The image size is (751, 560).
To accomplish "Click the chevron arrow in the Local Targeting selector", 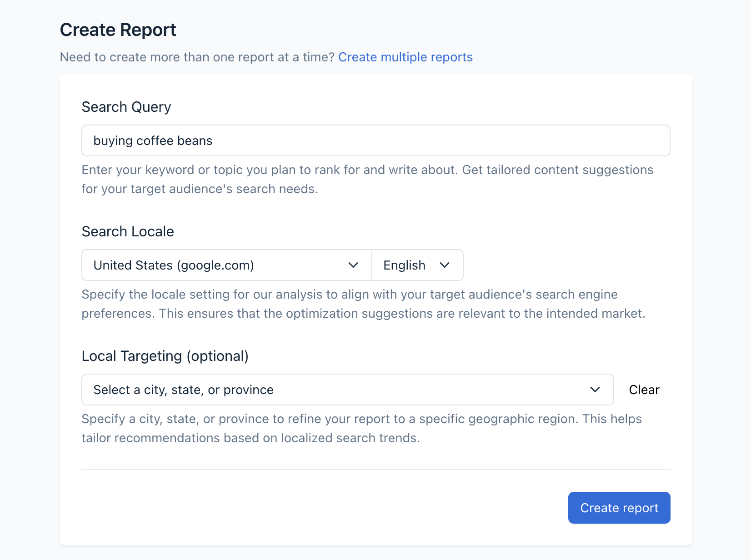I will pyautogui.click(x=595, y=390).
